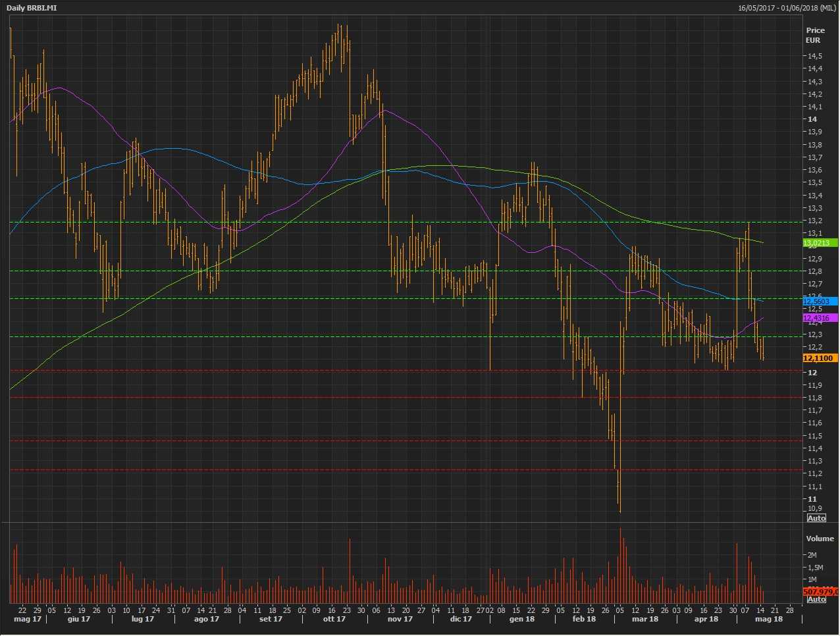
Task: Click the Auto button on volume axis
Action: (x=816, y=599)
